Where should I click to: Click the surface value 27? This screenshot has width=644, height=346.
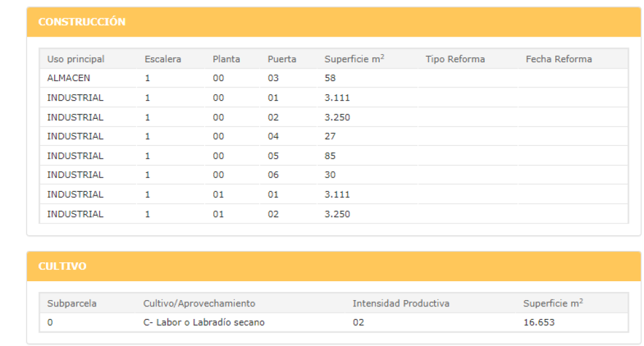[330, 137]
